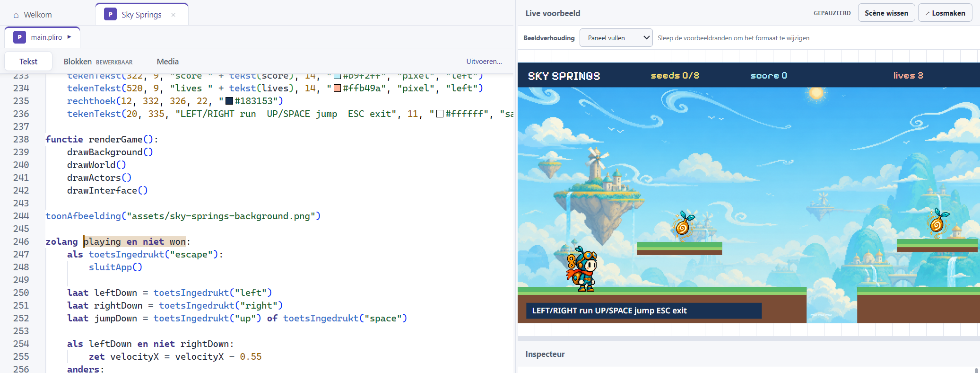Click the score 0 label in preview
This screenshot has height=373, width=980.
coord(769,75)
